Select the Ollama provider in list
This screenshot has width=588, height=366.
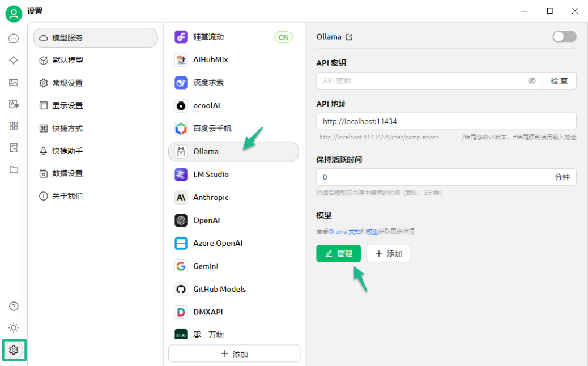click(233, 151)
